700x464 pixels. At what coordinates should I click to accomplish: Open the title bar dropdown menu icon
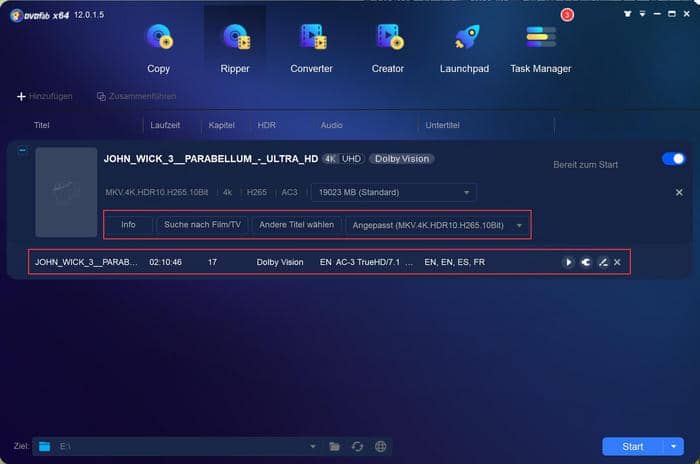pyautogui.click(x=642, y=14)
